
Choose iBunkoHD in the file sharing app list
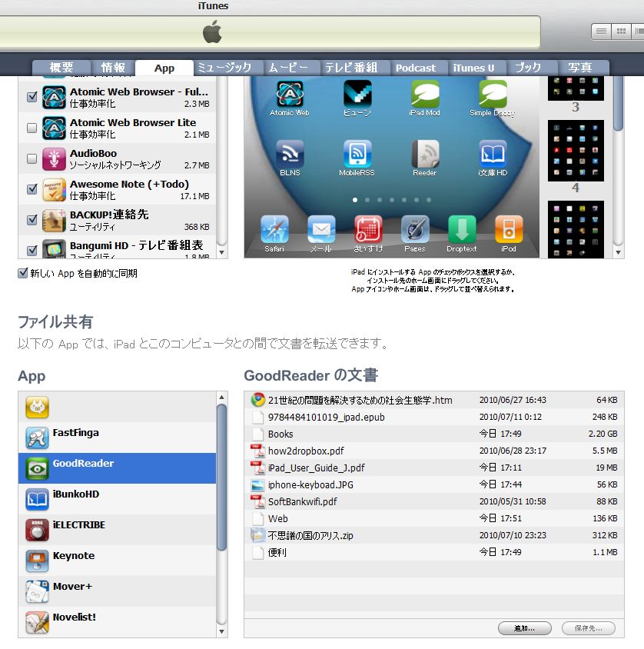[x=117, y=499]
